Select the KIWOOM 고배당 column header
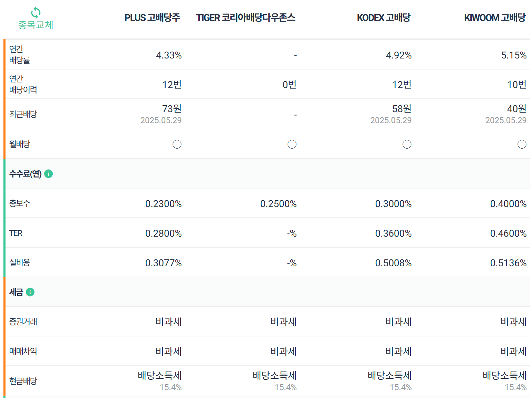532x398 pixels. (x=495, y=18)
